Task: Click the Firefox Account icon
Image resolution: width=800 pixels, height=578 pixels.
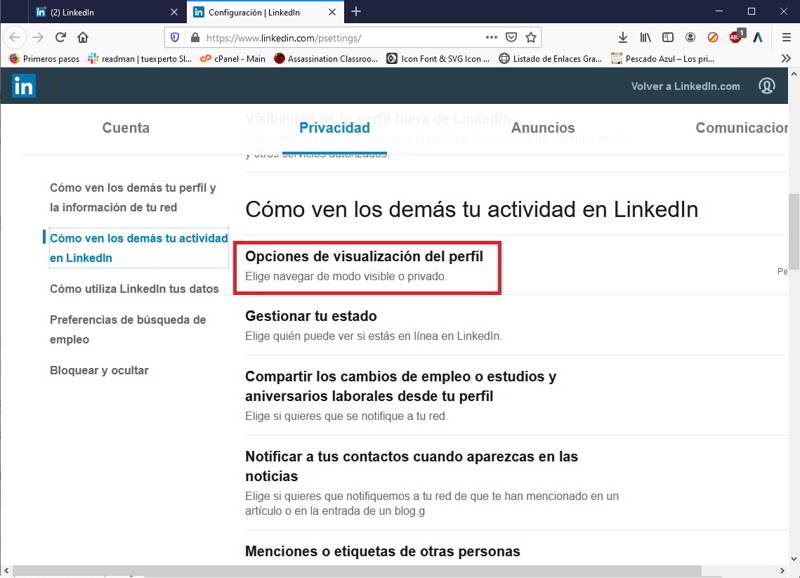Action: (690, 38)
